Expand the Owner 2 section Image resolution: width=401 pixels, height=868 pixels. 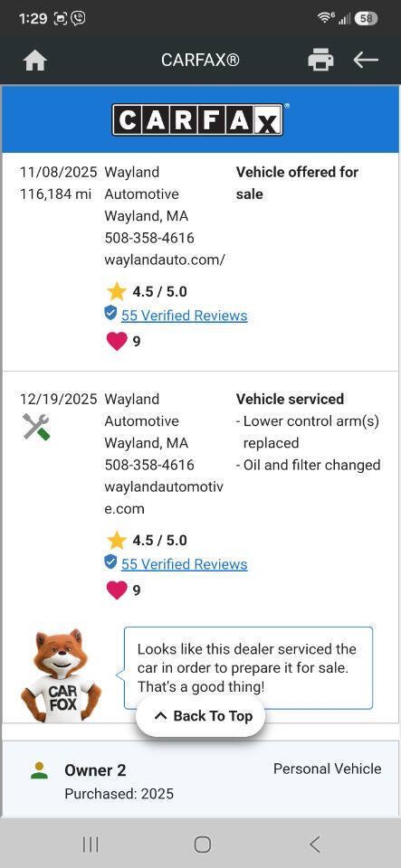201,779
